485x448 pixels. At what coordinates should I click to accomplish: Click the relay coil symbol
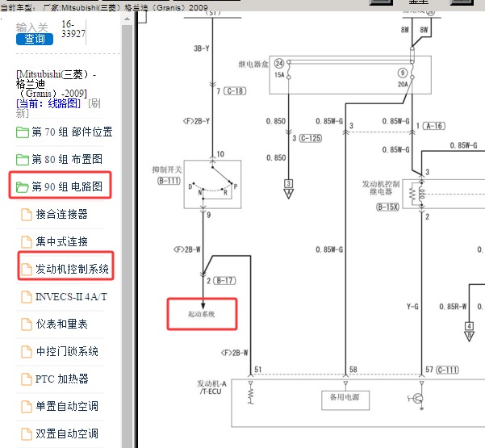pos(421,195)
